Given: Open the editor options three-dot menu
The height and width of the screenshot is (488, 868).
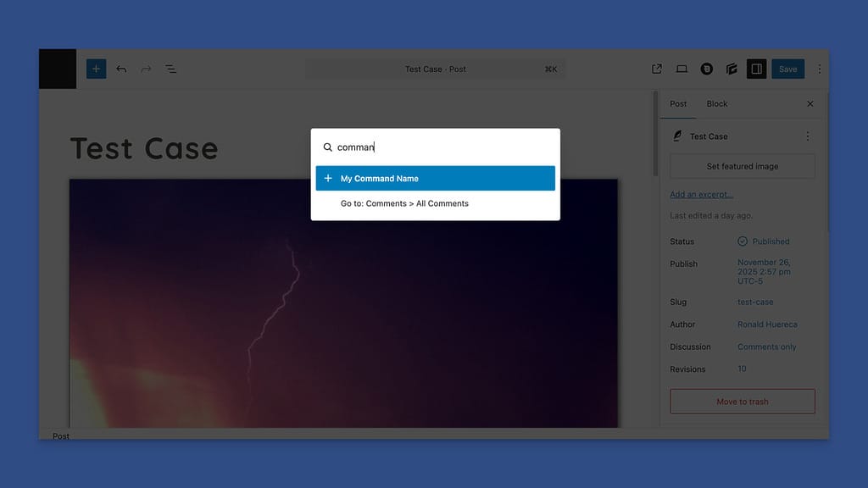Looking at the screenshot, I should [x=819, y=69].
